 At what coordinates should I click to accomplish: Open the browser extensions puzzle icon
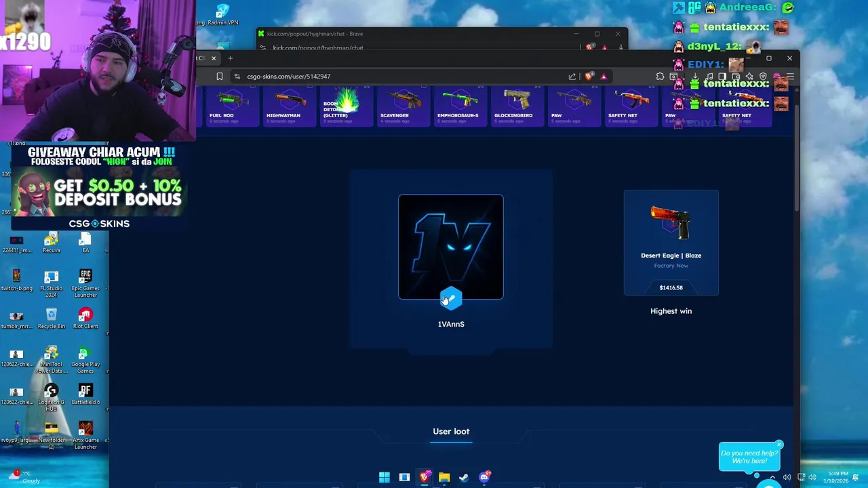click(x=660, y=77)
